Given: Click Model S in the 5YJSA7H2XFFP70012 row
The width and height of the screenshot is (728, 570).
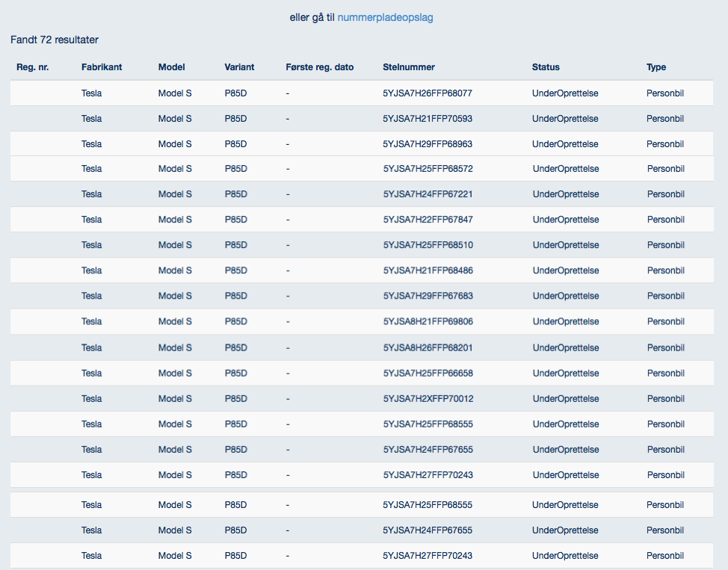Looking at the screenshot, I should pyautogui.click(x=175, y=399).
